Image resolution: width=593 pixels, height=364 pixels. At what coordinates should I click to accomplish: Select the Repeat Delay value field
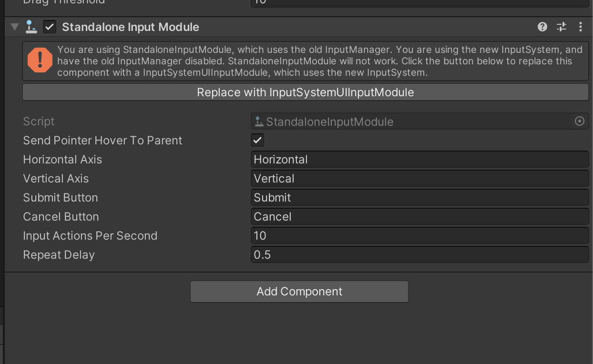tap(419, 254)
